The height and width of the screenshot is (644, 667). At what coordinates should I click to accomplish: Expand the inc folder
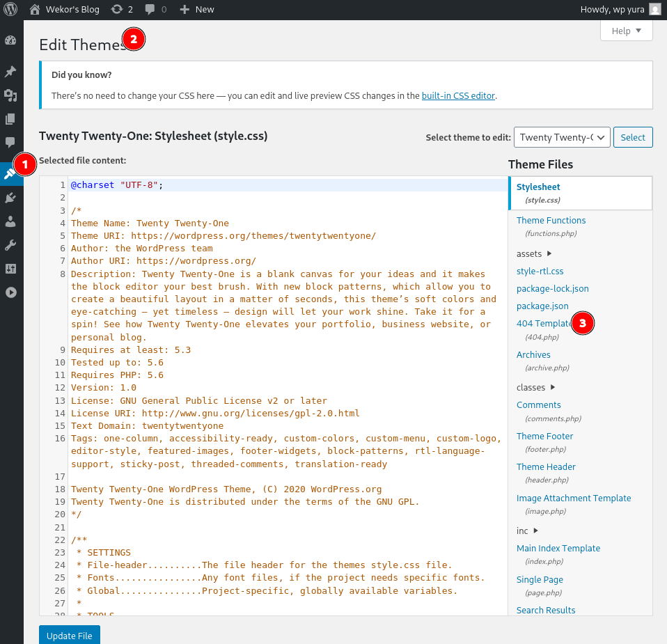528,531
